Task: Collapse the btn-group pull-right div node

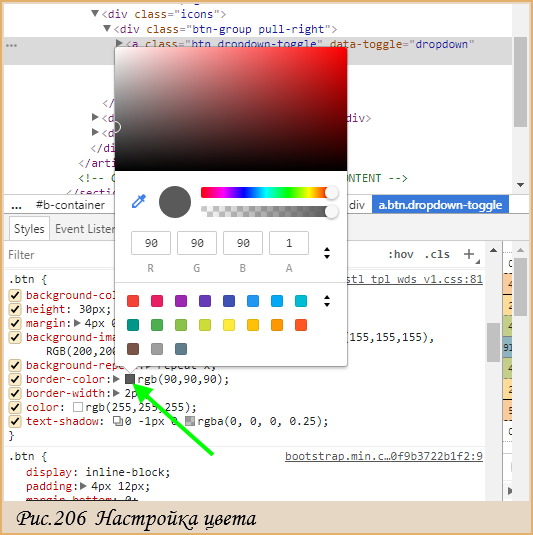Action: pyautogui.click(x=107, y=28)
